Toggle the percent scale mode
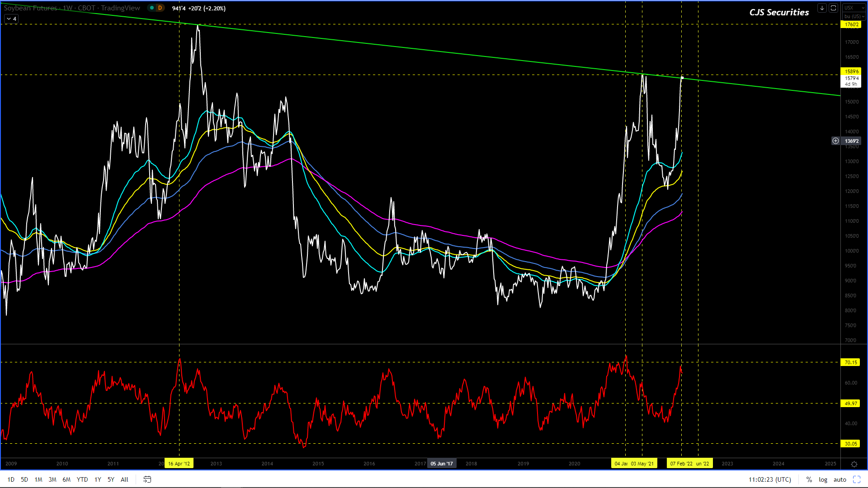 coord(809,479)
